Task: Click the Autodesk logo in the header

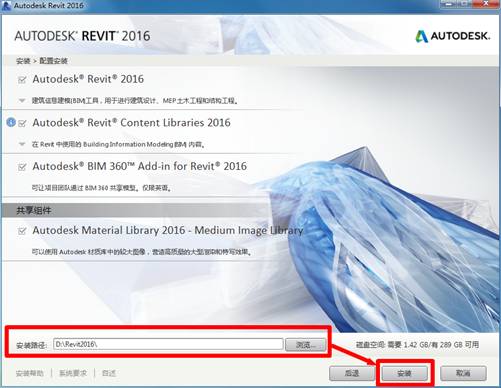Action: pos(452,36)
